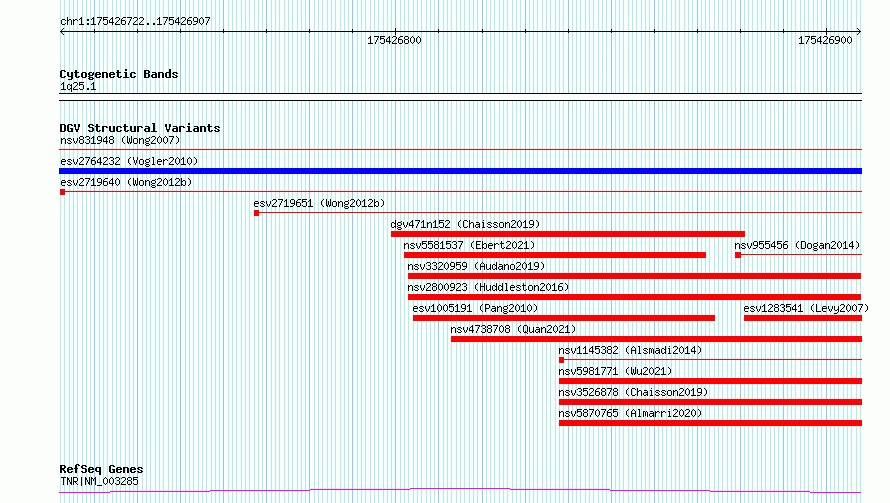The height and width of the screenshot is (503, 890).
Task: Open nsv955456 (Dogan2014) variant label
Action: (797, 245)
